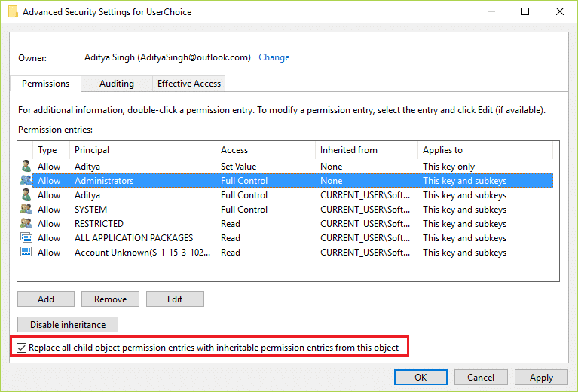Image resolution: width=578 pixels, height=392 pixels.
Task: Maximize the Advanced Security Settings window
Action: pos(525,11)
